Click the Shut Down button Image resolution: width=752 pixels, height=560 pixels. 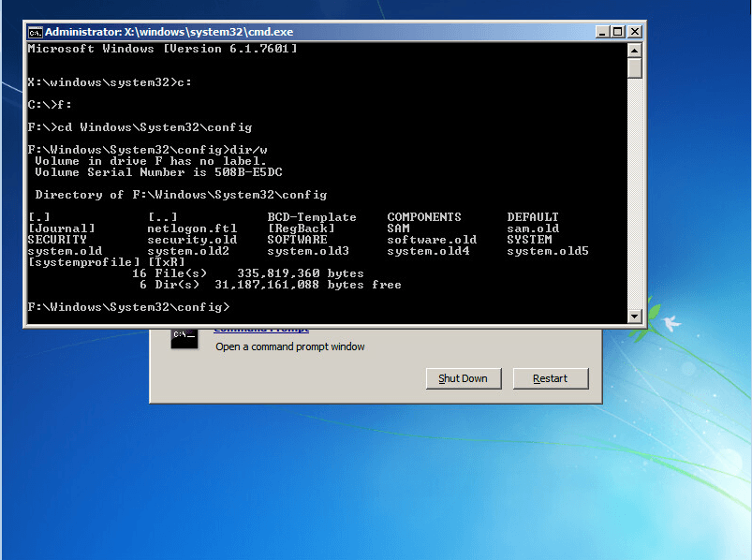[464, 378]
